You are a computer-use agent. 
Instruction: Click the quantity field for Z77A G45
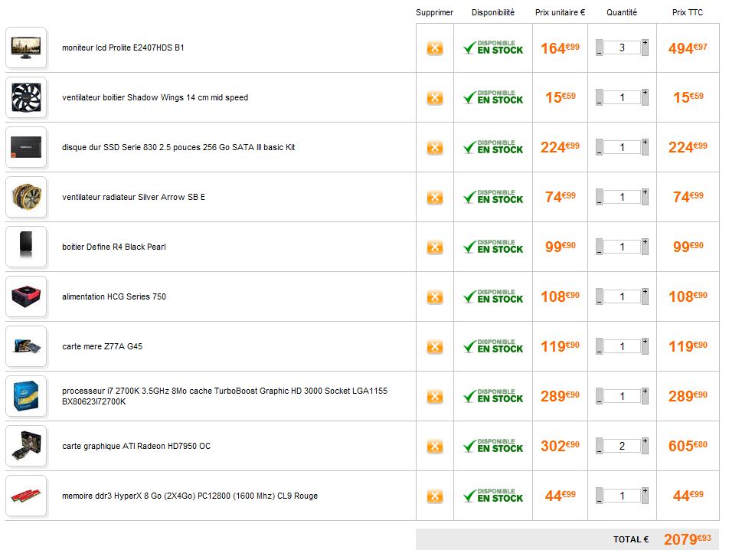[622, 347]
